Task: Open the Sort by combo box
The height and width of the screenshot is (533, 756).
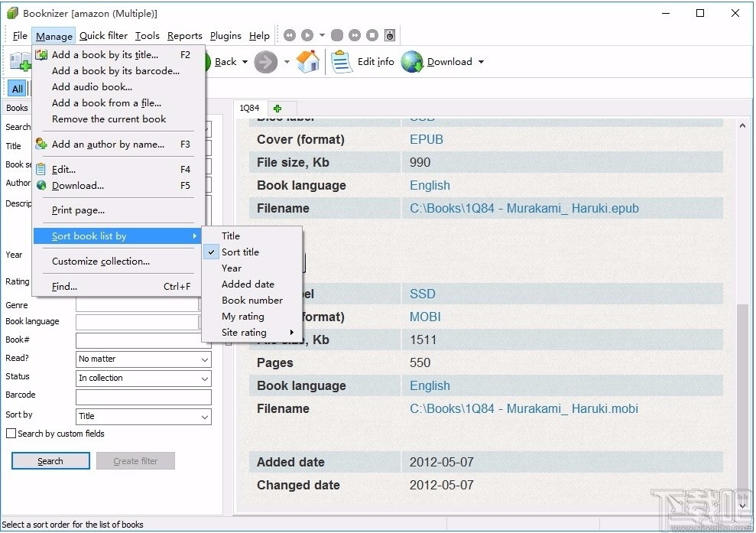Action: (143, 417)
